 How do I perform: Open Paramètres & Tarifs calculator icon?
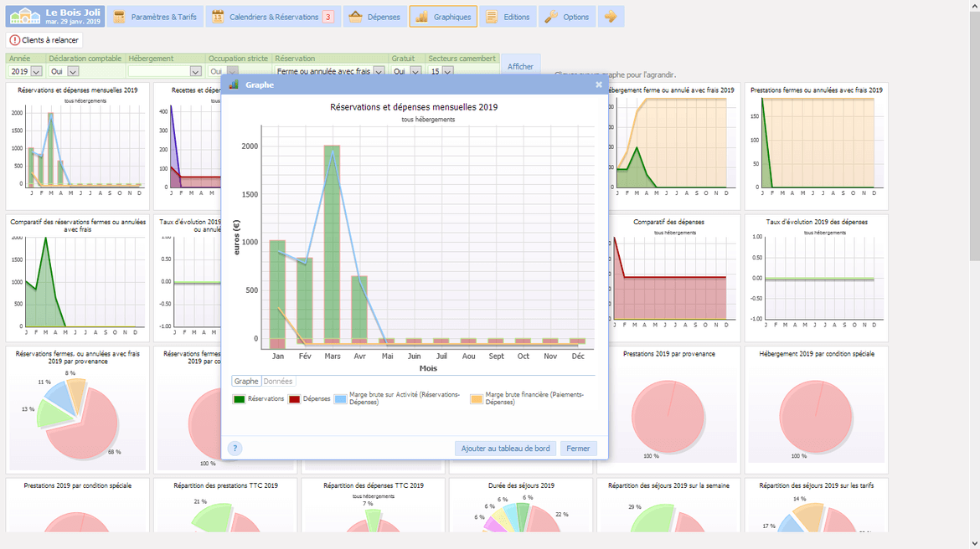tap(120, 17)
